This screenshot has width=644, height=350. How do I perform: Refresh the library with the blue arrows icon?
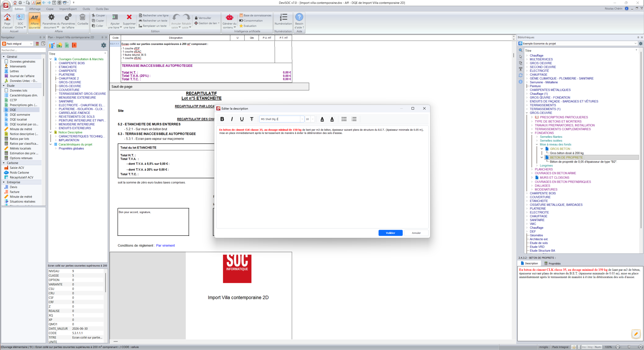(x=520, y=75)
